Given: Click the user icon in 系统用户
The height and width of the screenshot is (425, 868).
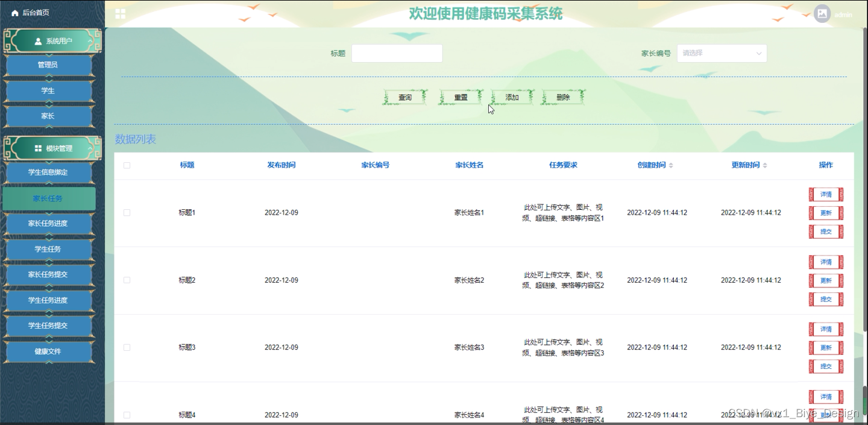Looking at the screenshot, I should [39, 42].
